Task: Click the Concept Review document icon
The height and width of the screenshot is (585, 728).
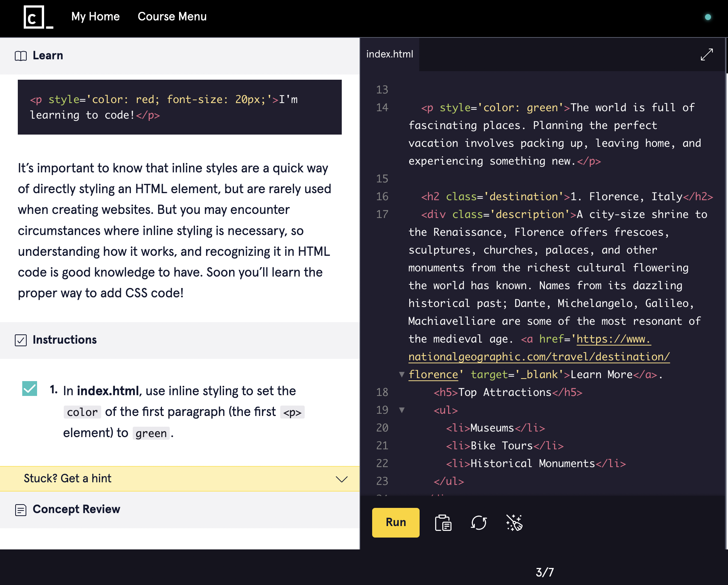Action: tap(21, 510)
